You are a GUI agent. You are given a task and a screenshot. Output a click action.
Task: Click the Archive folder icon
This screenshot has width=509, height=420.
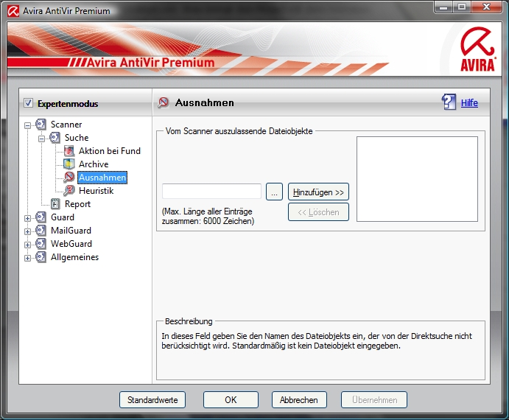pos(69,164)
